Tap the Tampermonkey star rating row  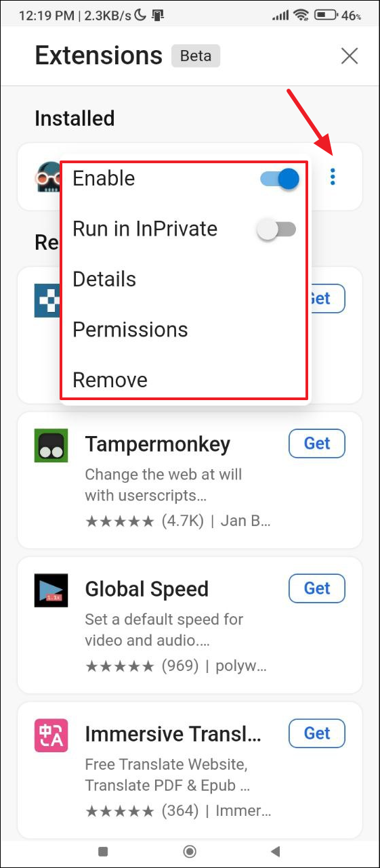178,521
